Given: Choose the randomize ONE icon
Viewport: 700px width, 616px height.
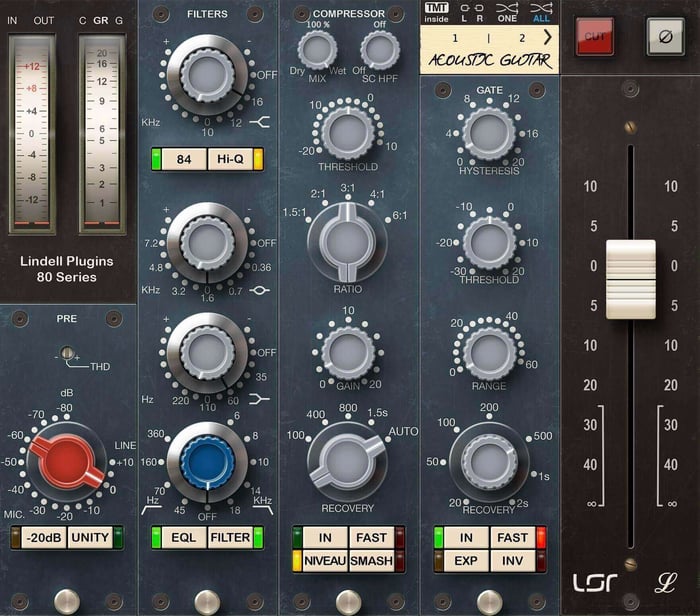Looking at the screenshot, I should (x=507, y=12).
